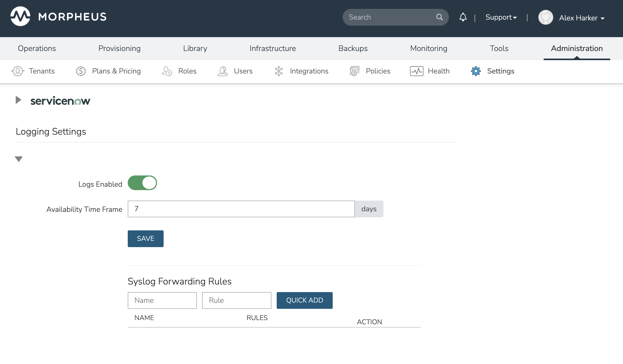Click the Availability Time Frame input field

tap(241, 209)
